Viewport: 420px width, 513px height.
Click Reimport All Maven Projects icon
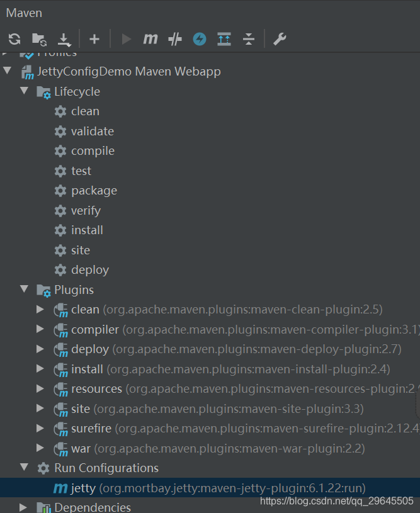coord(14,39)
